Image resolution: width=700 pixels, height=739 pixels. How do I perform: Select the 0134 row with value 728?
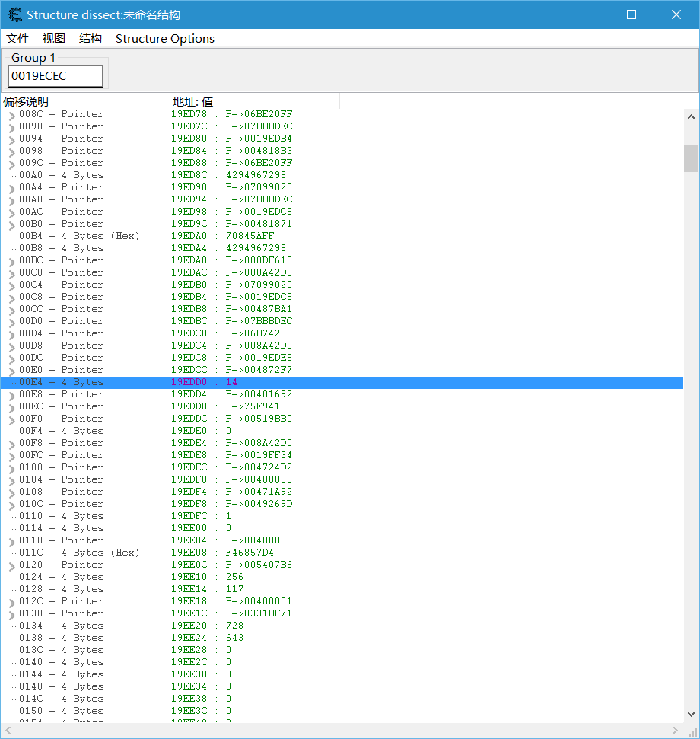(x=61, y=626)
